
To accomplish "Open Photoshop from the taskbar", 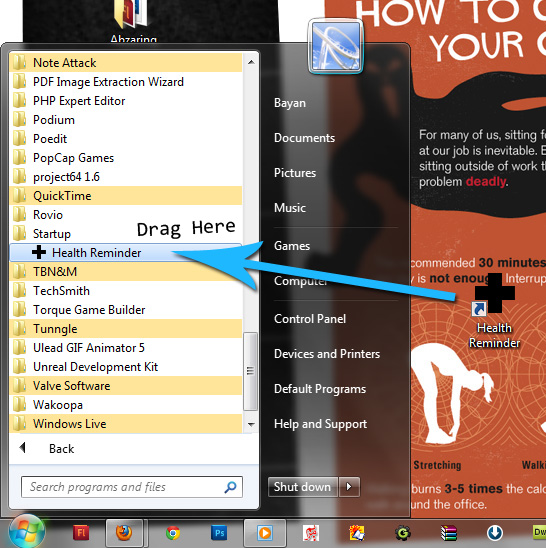I will 219,533.
